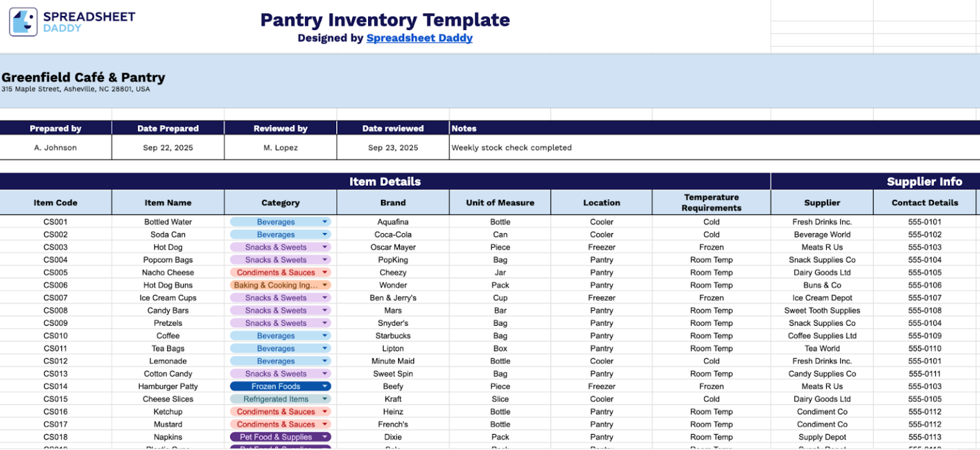Open the Category dropdown for Bottled Water
The width and height of the screenshot is (980, 450).
point(326,221)
